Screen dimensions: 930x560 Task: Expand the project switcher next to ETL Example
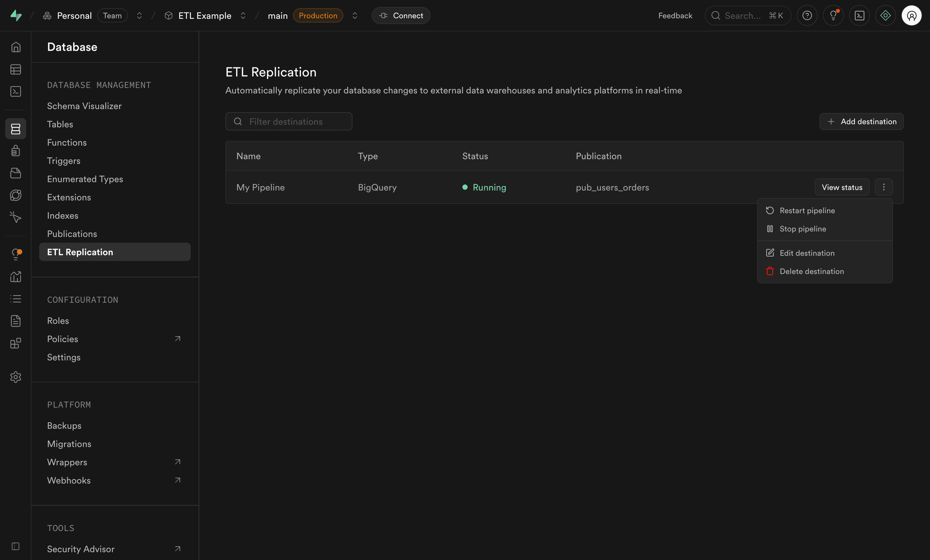point(243,15)
